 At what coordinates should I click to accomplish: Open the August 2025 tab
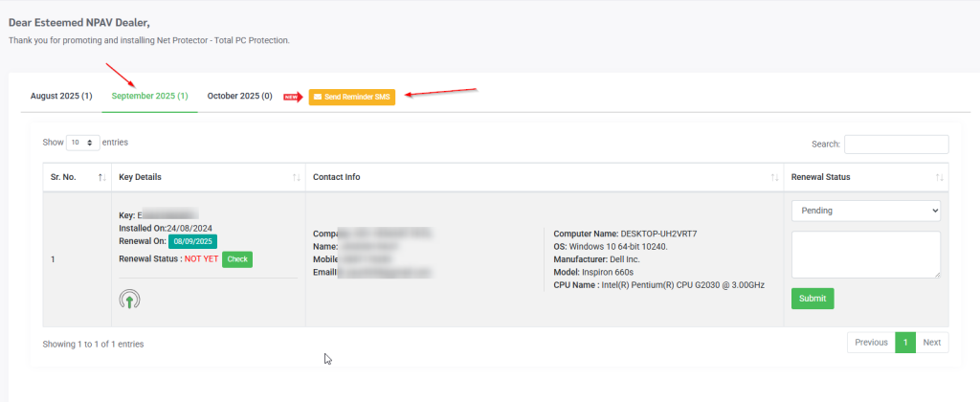[61, 97]
